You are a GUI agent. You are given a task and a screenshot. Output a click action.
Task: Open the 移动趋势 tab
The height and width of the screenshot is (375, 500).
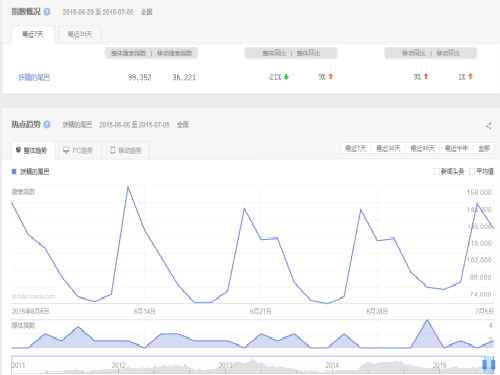pos(127,150)
